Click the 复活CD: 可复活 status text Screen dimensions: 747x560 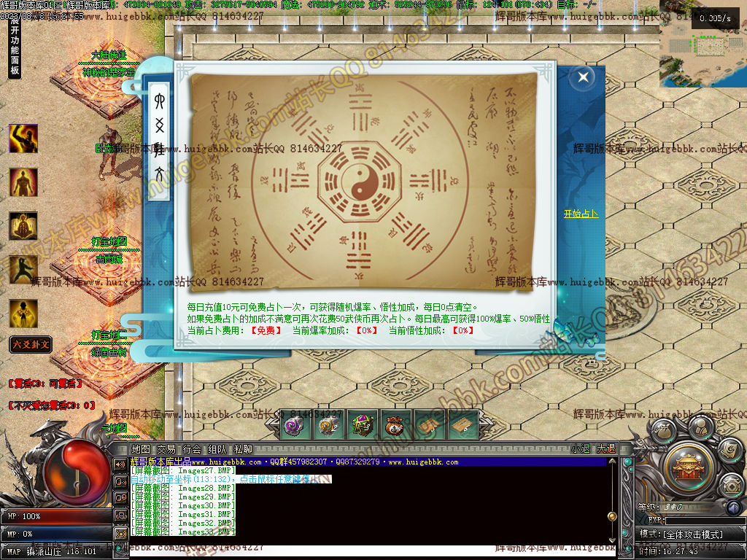(x=44, y=384)
